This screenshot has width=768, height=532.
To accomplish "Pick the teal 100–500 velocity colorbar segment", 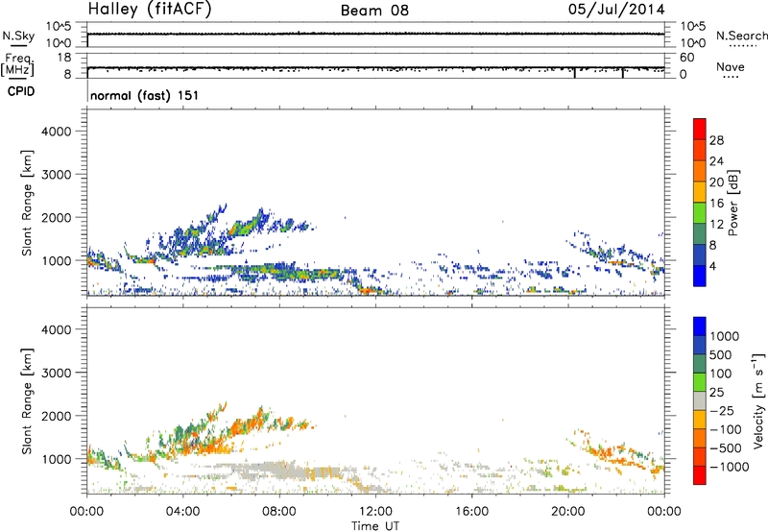I will (x=700, y=364).
